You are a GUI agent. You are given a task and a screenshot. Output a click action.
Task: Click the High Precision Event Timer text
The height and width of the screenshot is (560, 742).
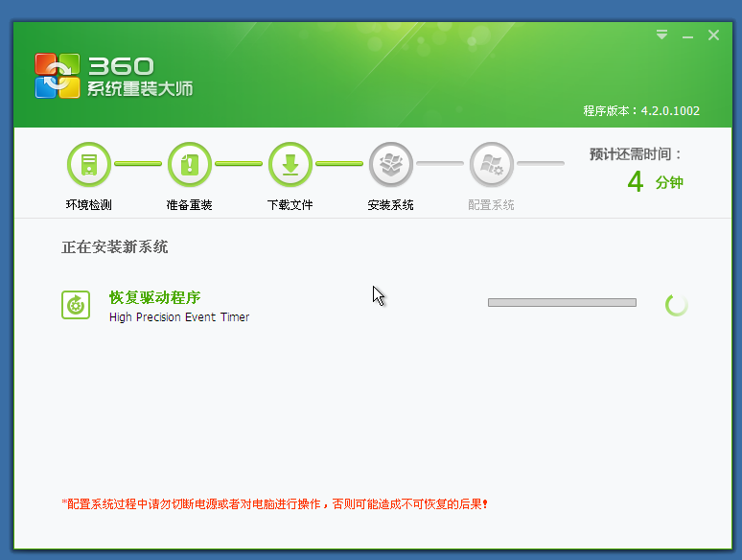pos(179,317)
